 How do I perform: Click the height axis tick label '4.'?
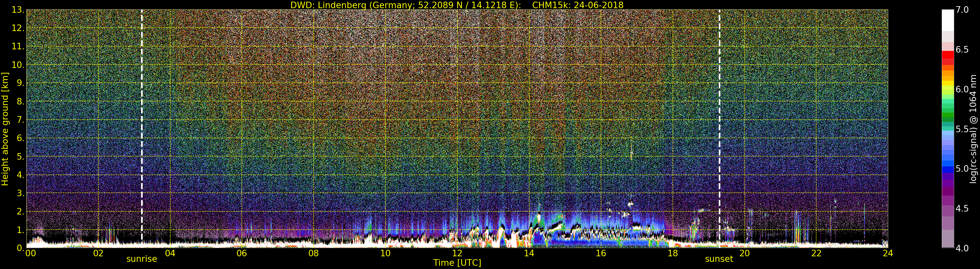[x=20, y=175]
